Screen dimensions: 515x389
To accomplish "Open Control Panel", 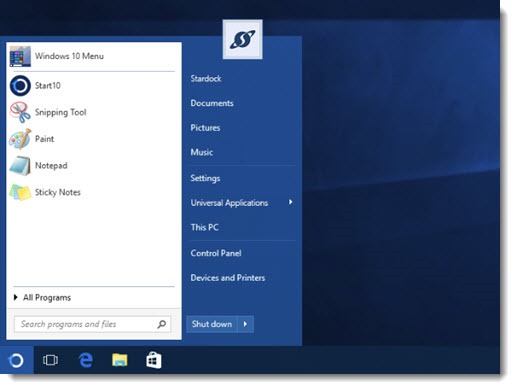I will [216, 253].
